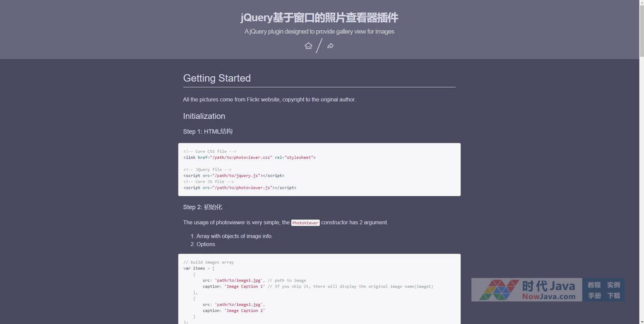Click the PhotoViewer inline code label
Screen dimensions: 644x324
[x=305, y=223]
